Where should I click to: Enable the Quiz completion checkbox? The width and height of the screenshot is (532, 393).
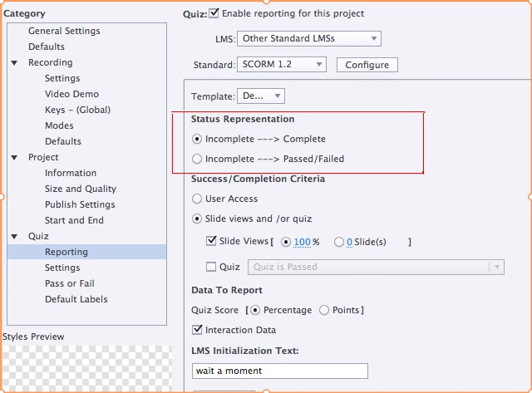211,267
